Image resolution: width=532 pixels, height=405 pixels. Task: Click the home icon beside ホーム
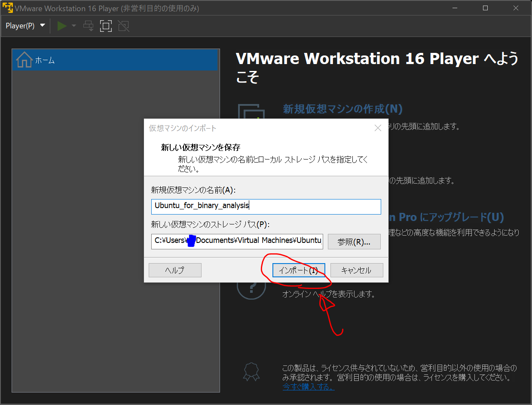click(24, 60)
